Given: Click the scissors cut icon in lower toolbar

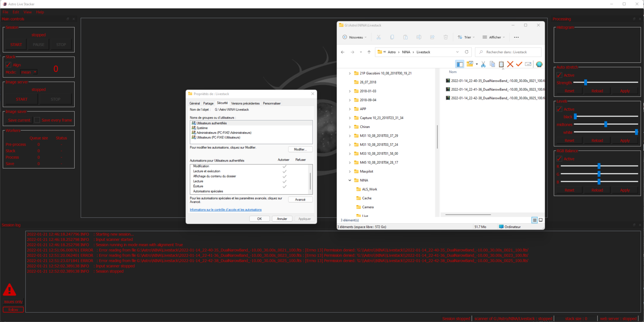Looking at the screenshot, I should (x=483, y=64).
